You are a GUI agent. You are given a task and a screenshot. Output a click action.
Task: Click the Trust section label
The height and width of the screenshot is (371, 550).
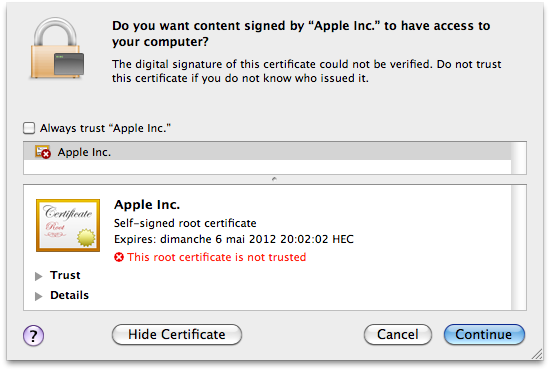click(65, 275)
